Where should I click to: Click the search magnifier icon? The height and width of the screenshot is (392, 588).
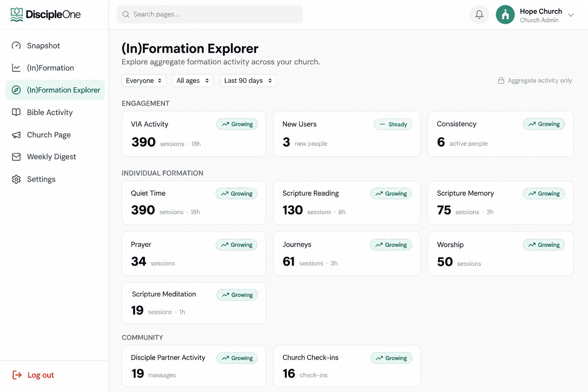click(126, 15)
